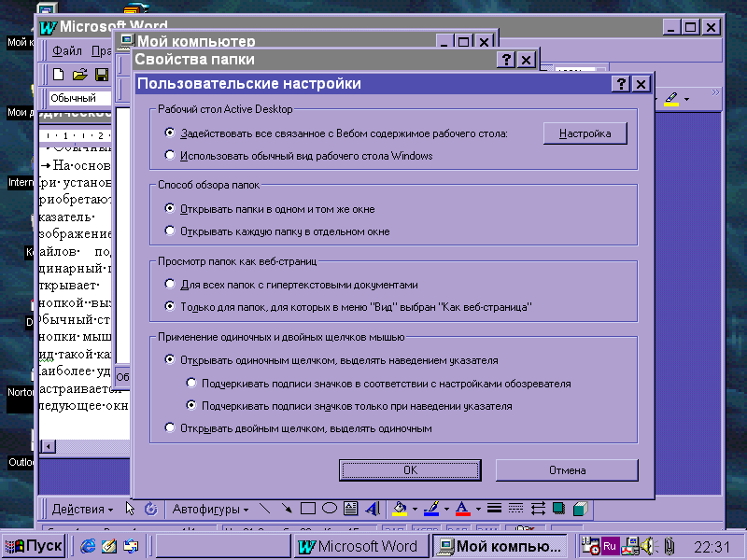Select 'Использовать обычный вид рабочего стола Windows'

coord(170,155)
